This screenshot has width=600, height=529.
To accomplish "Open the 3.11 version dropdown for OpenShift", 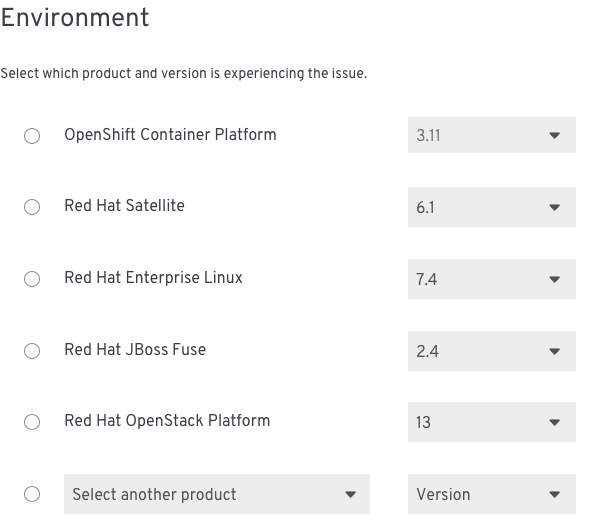I will point(492,135).
